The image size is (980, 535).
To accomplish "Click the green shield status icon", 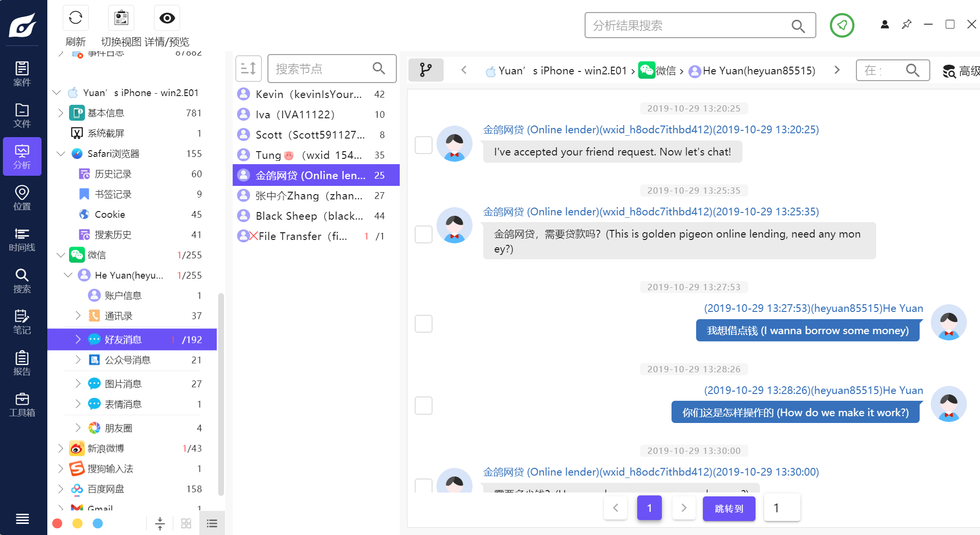I will point(842,25).
